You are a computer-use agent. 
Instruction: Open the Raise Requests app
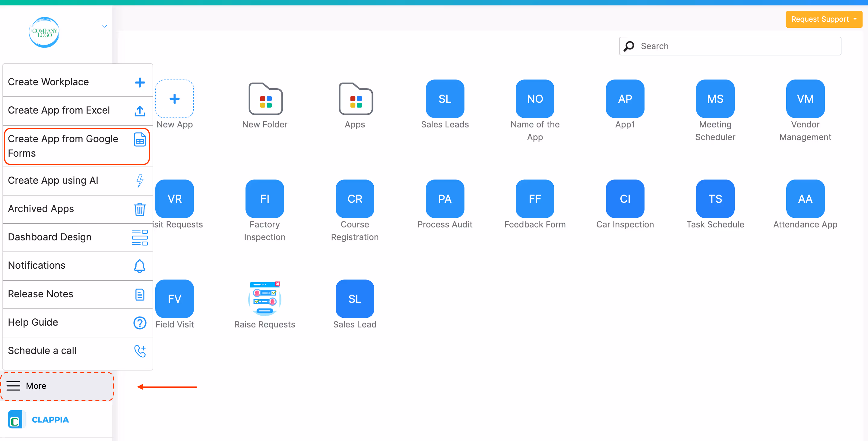[x=265, y=299]
